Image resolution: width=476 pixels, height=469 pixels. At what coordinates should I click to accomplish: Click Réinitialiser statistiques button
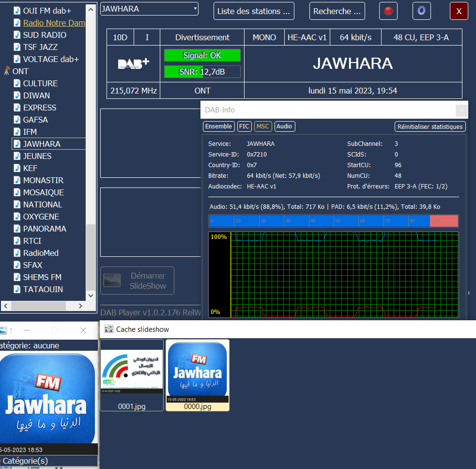430,126
